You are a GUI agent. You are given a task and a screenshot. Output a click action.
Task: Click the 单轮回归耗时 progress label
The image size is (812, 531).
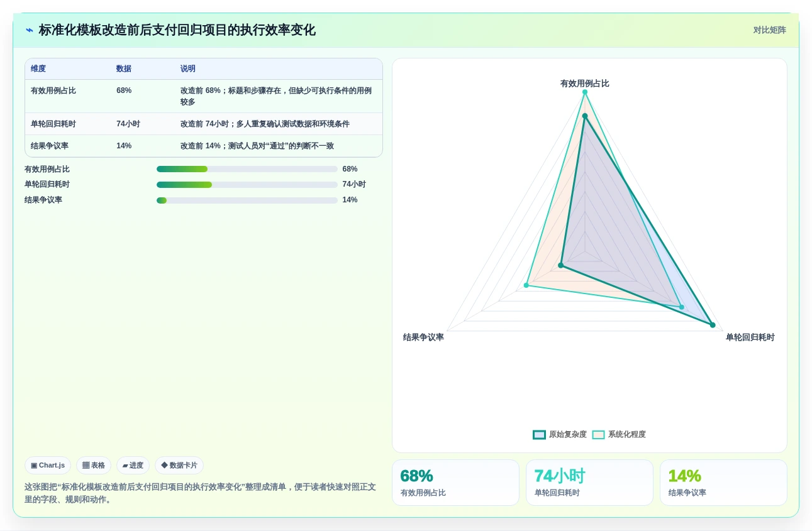47,184
